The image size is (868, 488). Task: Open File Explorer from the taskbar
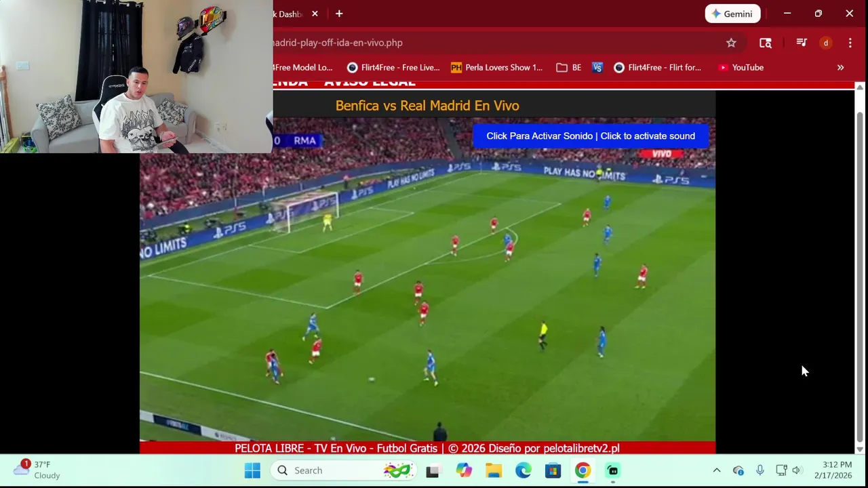point(494,470)
